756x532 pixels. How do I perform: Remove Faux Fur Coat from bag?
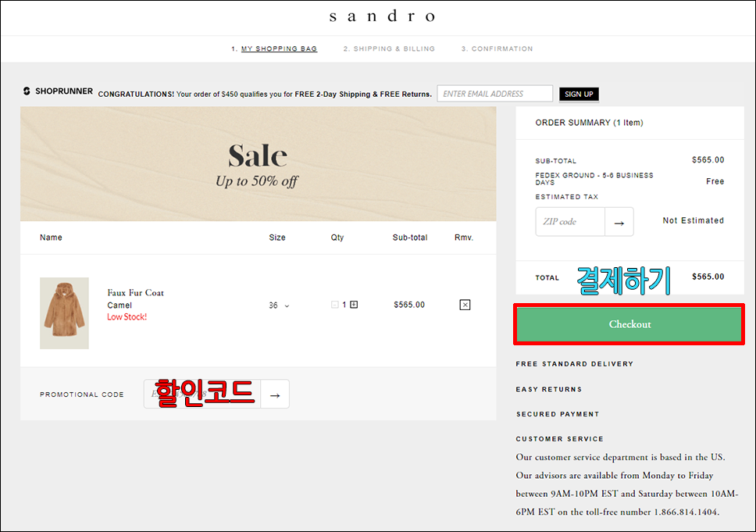[465, 305]
